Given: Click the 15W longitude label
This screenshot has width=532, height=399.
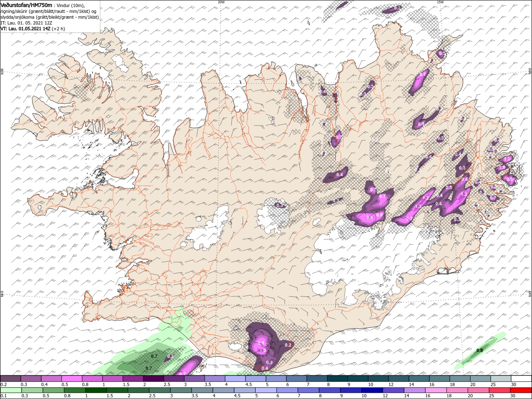Looking at the screenshot, I should point(440,2).
